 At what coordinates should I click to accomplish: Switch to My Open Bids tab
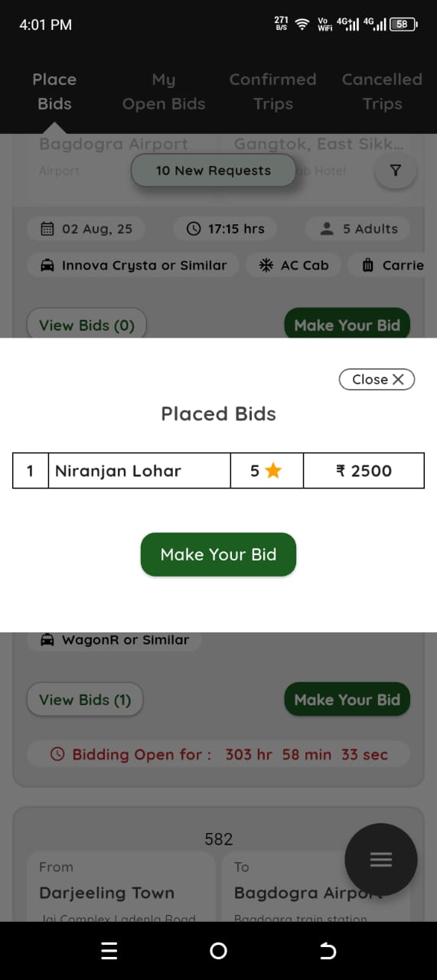tap(164, 92)
